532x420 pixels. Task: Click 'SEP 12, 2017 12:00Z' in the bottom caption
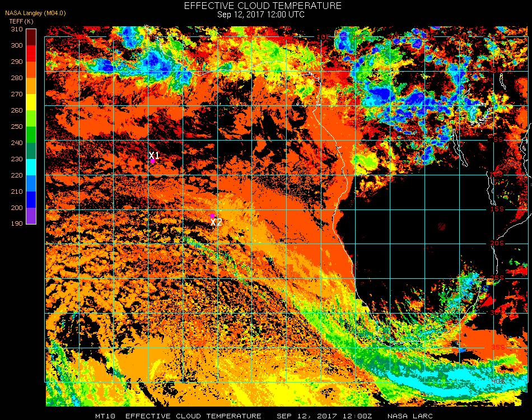click(324, 416)
